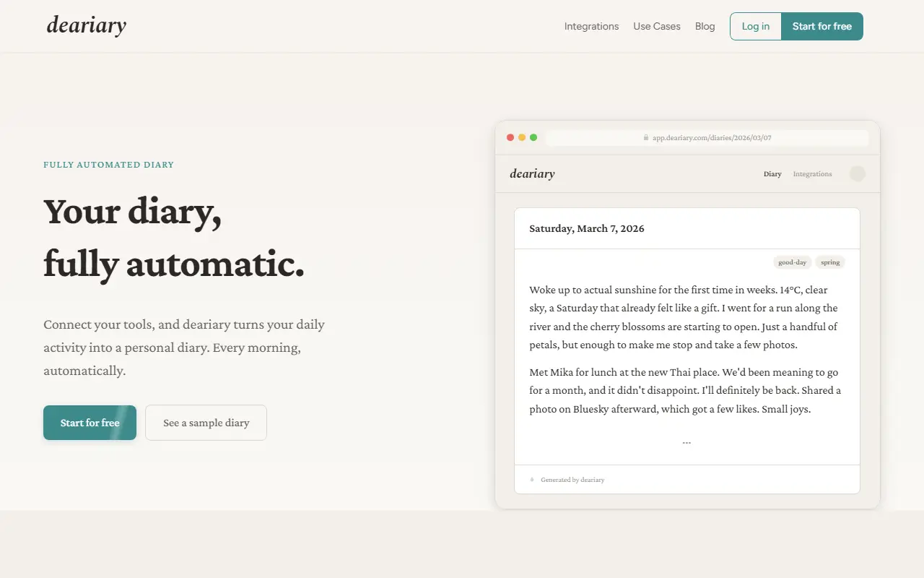
Task: Click the deariary logo inside the preview window
Action: coord(532,173)
